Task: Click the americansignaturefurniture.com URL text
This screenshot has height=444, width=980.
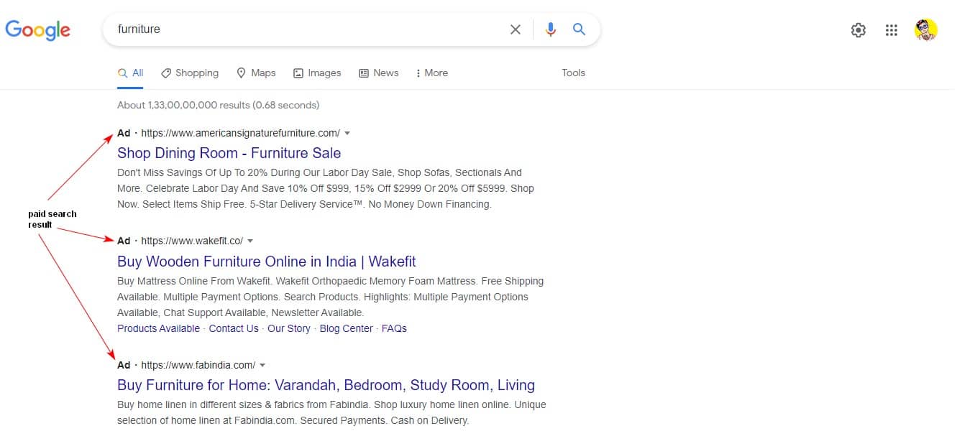Action: pos(240,133)
